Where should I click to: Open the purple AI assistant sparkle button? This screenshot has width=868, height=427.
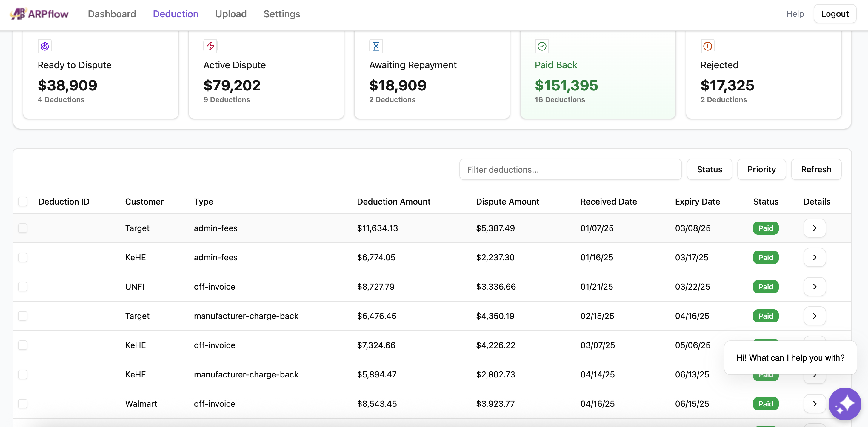(844, 404)
